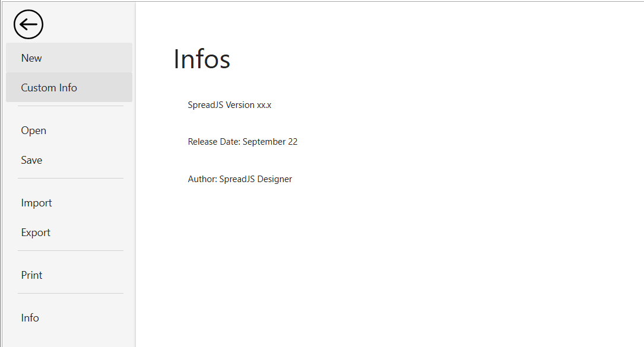This screenshot has width=644, height=347.
Task: Go to the Print menu item
Action: point(69,275)
